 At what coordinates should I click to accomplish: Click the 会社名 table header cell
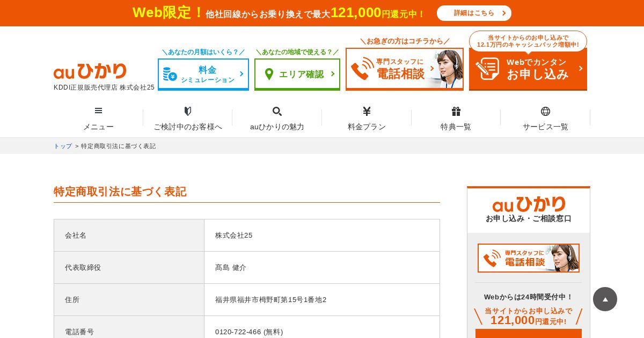(129, 235)
